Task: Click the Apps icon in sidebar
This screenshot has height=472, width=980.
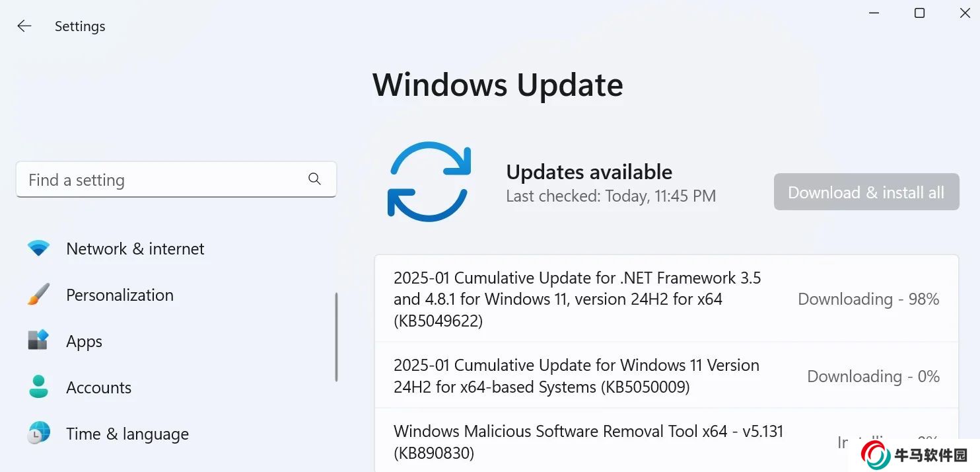Action: [x=38, y=341]
